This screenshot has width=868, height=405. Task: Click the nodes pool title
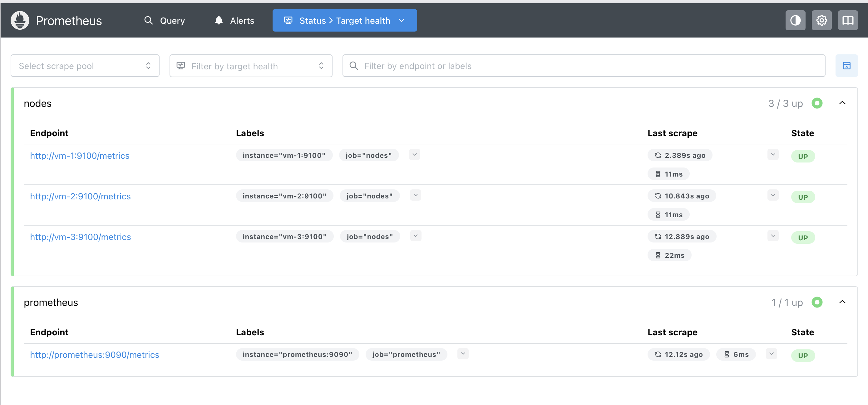pos(38,103)
